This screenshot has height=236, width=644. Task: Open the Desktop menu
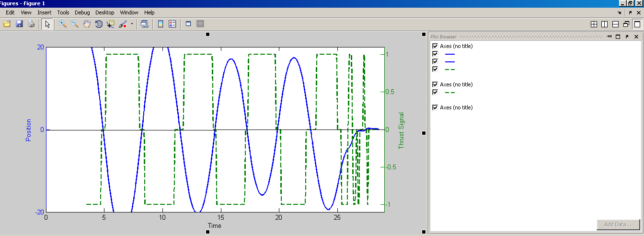pos(105,12)
